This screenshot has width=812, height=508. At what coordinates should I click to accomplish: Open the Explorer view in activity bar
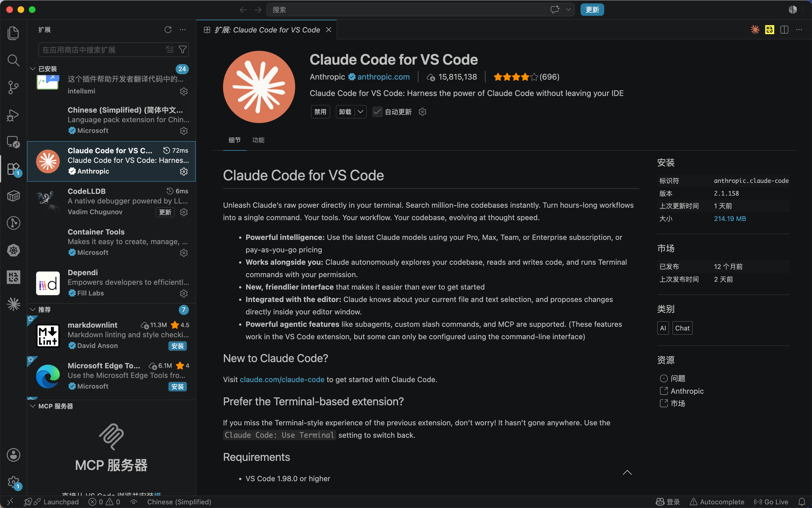(x=14, y=33)
